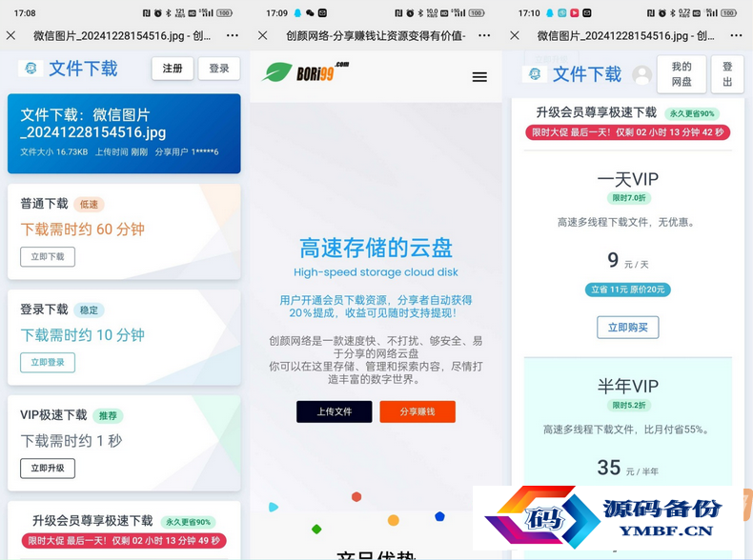753x560 pixels.
Task: Close the first browser tab via X
Action: (11, 35)
